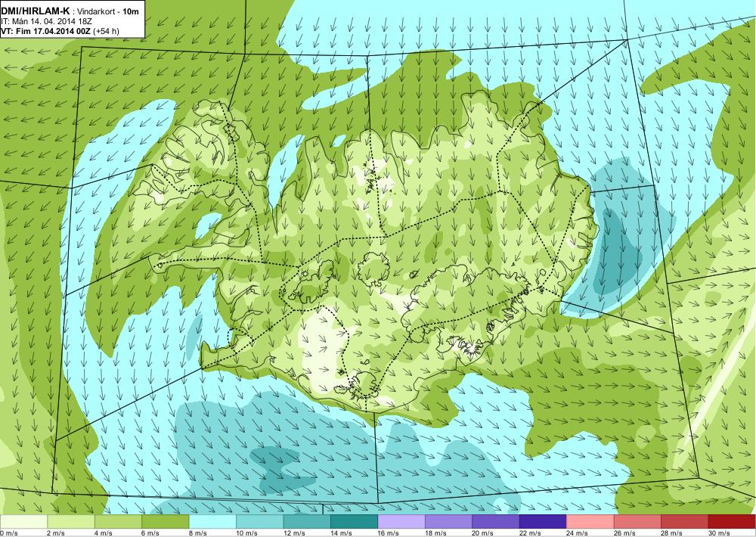Choose the 14–16 m/s dark teal legend swatch
Image resolution: width=756 pixels, height=537 pixels.
coord(355,522)
